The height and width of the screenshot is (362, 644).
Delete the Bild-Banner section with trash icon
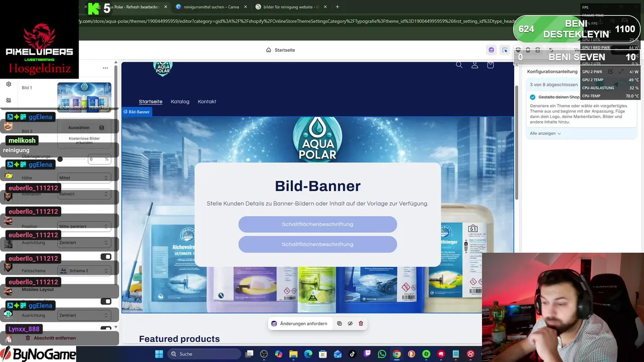pyautogui.click(x=361, y=324)
